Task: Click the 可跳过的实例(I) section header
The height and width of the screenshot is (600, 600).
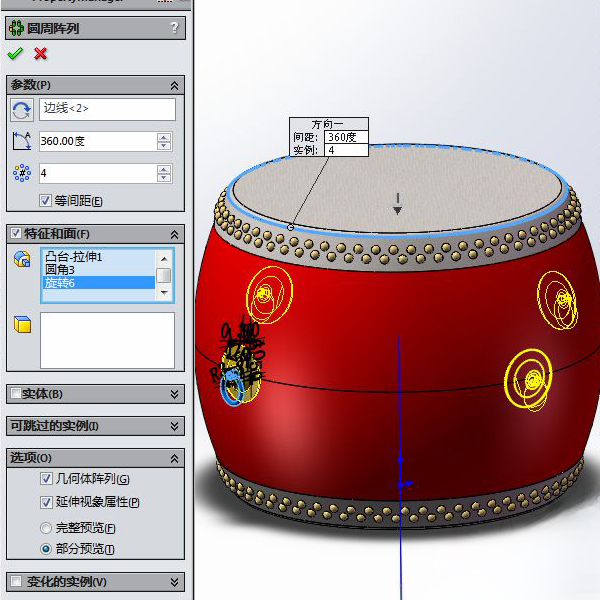Action: point(95,426)
